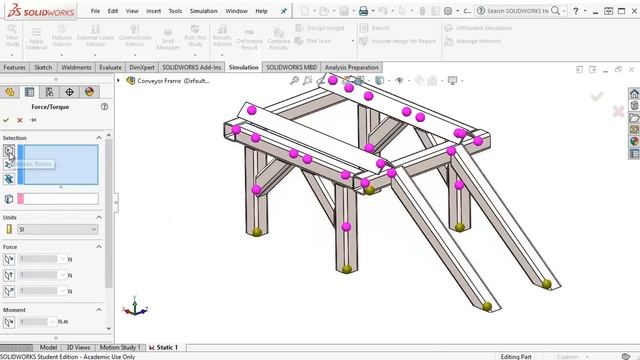This screenshot has height=360, width=640.
Task: Collapse the Units section
Action: tap(99, 217)
